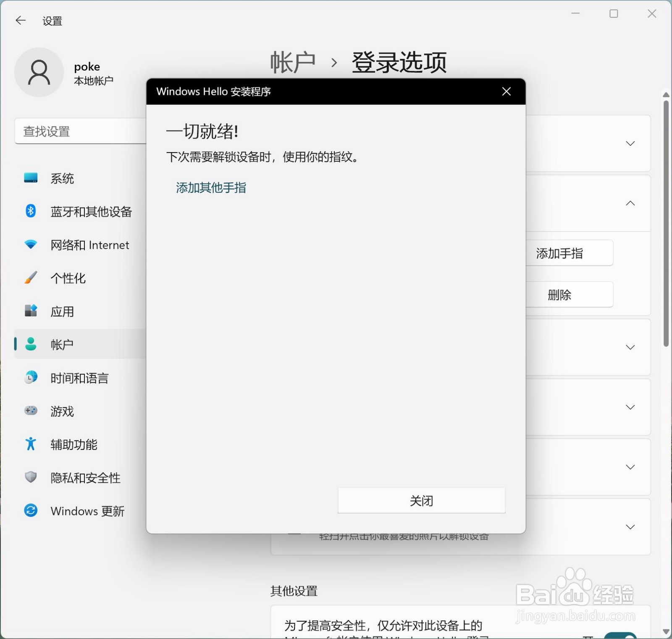Open the System settings icon
The image size is (672, 639).
[x=31, y=178]
